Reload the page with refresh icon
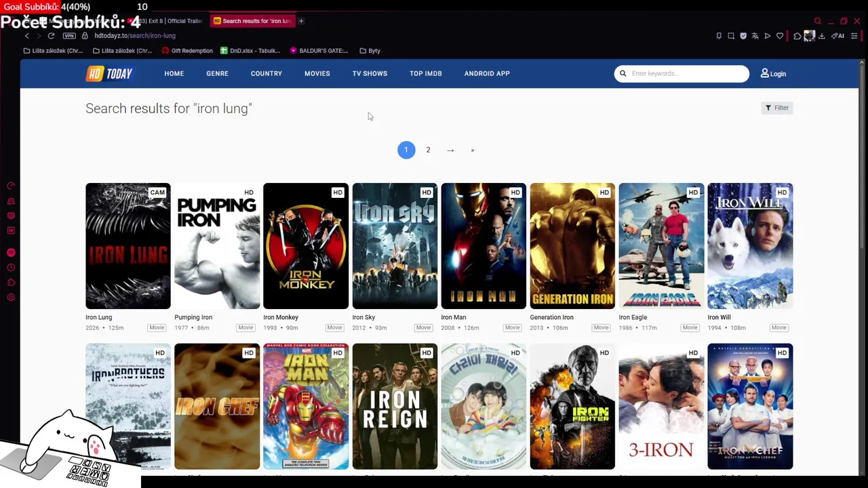Screen dimensions: 868x488 [51, 36]
